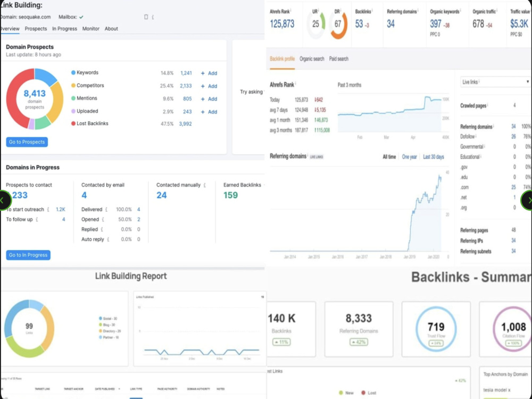Click Contacted manually value 24
Image resolution: width=532 pixels, height=399 pixels.
[162, 195]
